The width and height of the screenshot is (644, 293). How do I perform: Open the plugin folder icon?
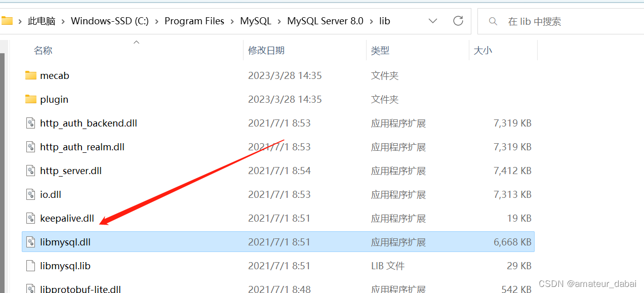pos(31,99)
